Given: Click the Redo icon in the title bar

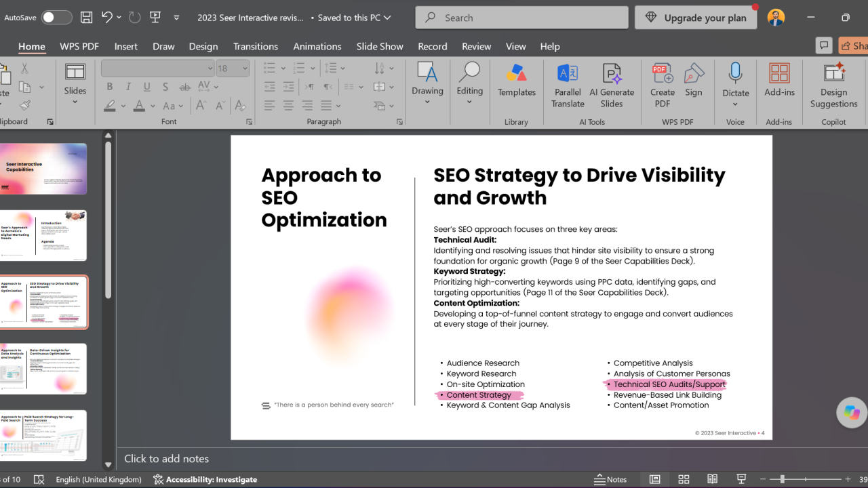Looking at the screenshot, I should (134, 18).
